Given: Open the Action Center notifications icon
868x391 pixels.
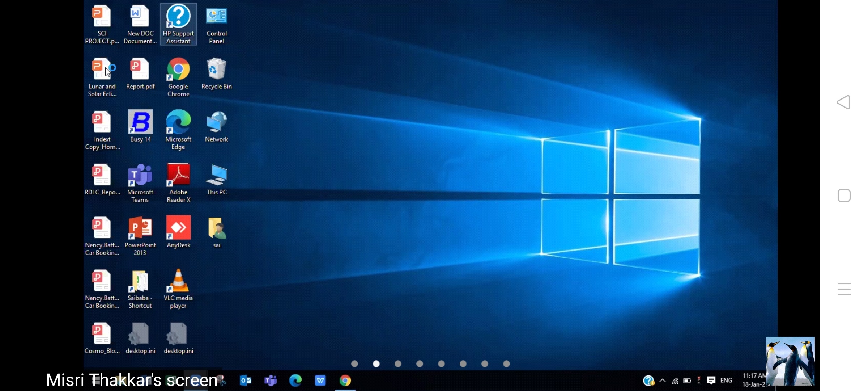Looking at the screenshot, I should (711, 381).
